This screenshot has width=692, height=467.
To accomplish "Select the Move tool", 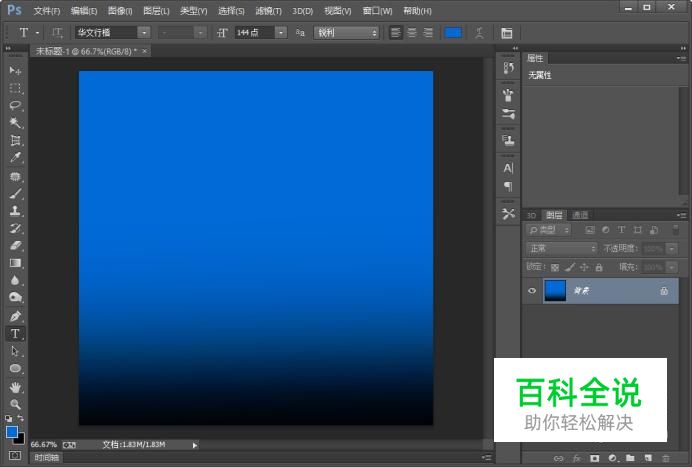I will (15, 71).
